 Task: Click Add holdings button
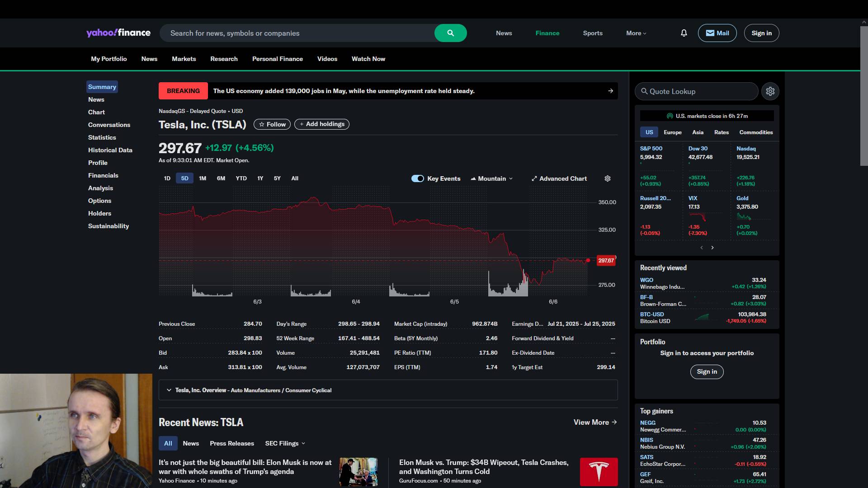321,124
